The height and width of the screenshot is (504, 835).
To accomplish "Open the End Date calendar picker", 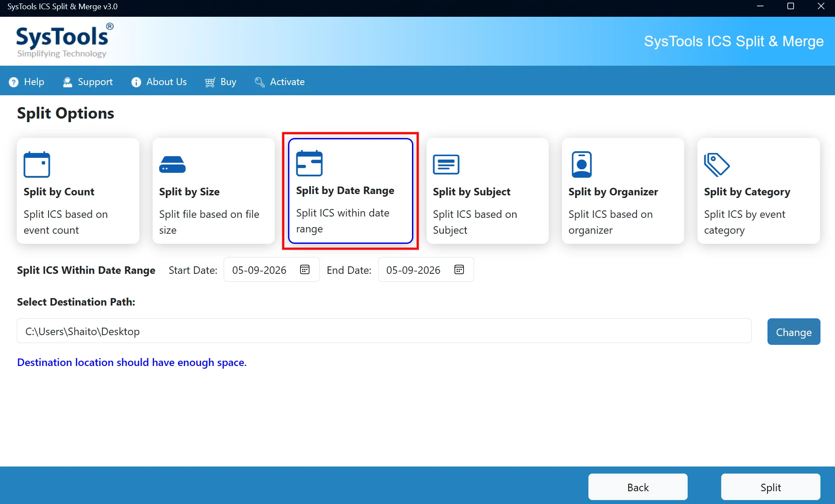I will click(x=459, y=269).
